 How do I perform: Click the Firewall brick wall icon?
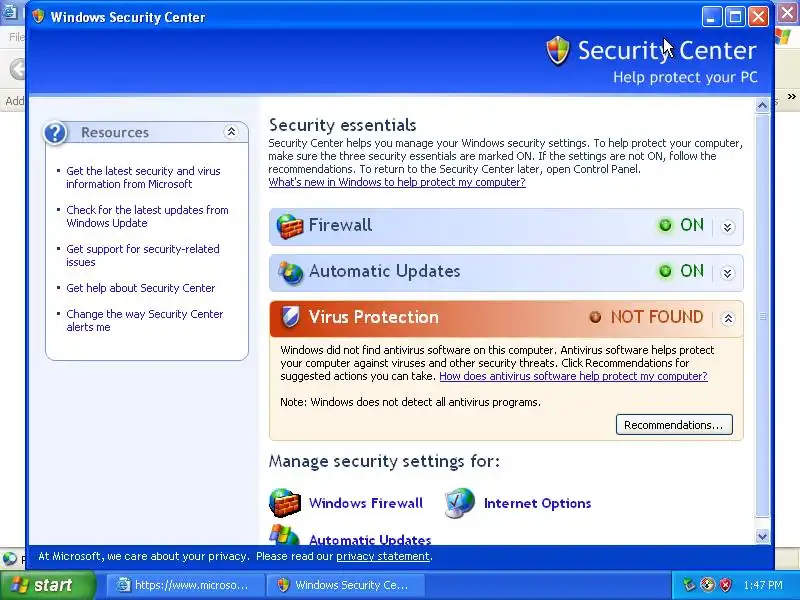pyautogui.click(x=290, y=227)
